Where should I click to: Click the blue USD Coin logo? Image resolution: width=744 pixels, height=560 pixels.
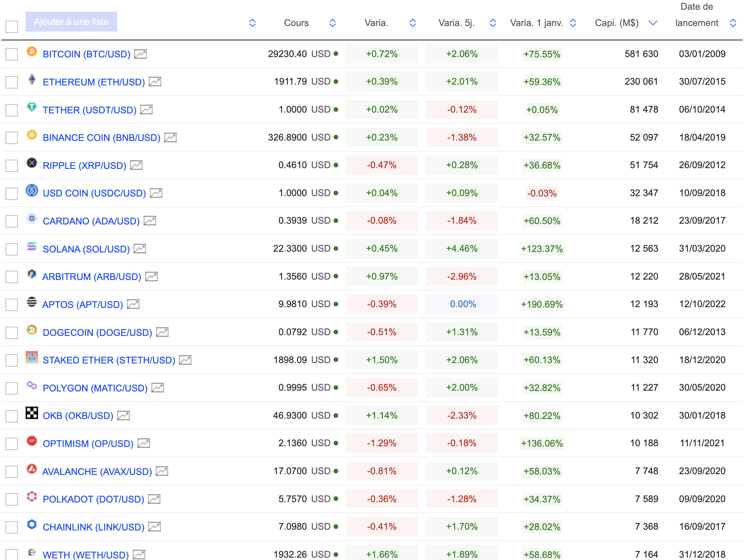32,190
